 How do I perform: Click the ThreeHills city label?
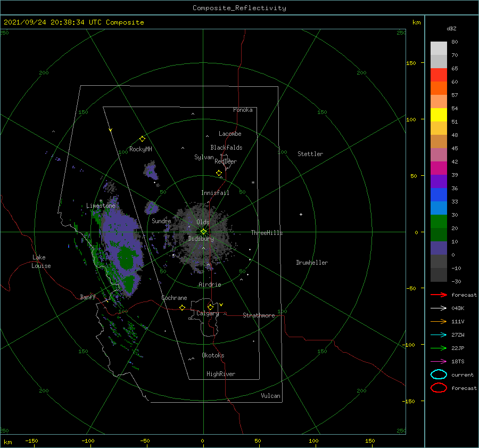tap(267, 233)
